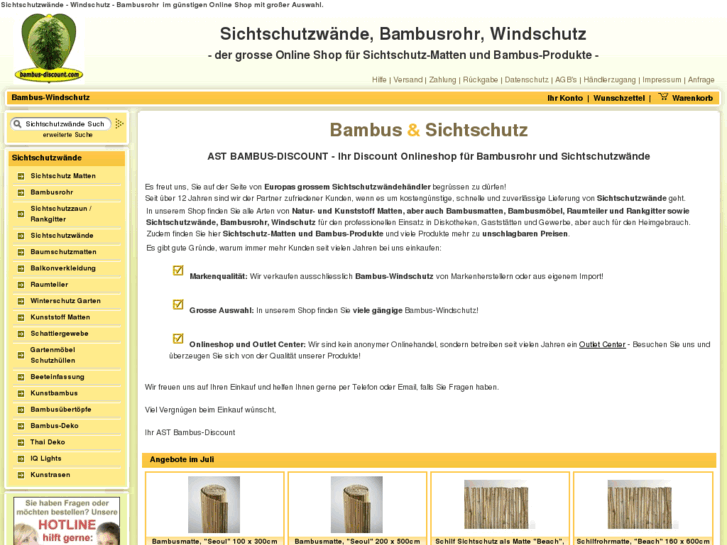Click checkmark icon next to Grosse Auswahl
727x545 pixels.
pos(178,304)
